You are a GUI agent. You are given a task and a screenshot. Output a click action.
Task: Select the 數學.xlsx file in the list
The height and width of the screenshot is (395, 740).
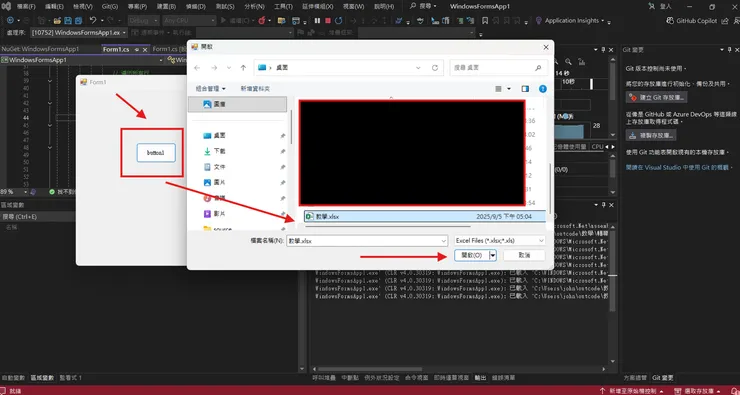(x=425, y=216)
